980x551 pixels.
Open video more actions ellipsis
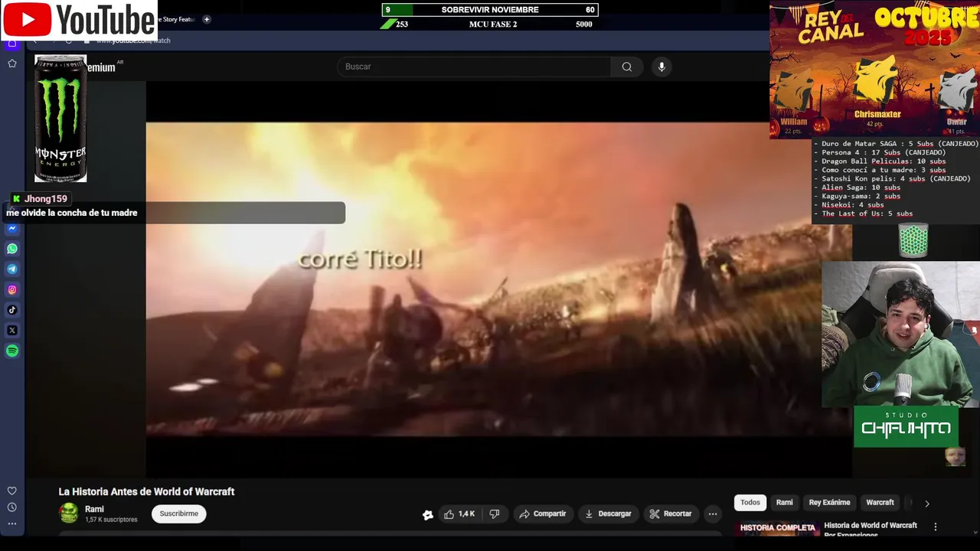713,514
